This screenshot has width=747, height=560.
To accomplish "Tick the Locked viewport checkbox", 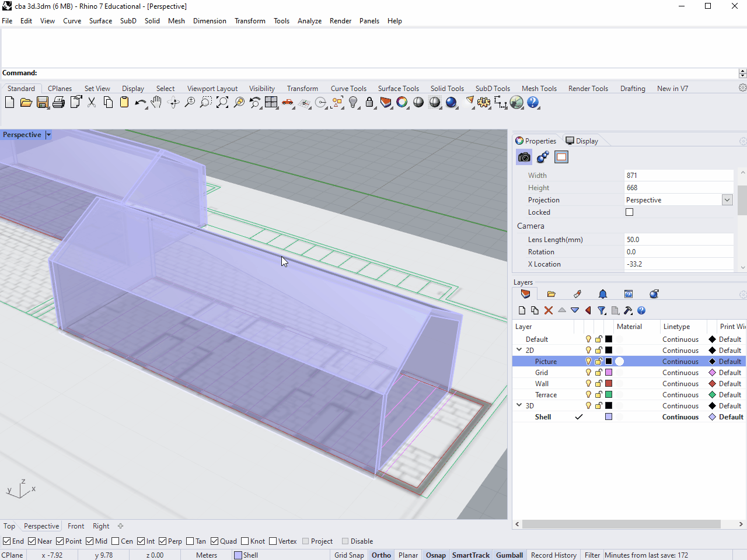I will [x=629, y=212].
